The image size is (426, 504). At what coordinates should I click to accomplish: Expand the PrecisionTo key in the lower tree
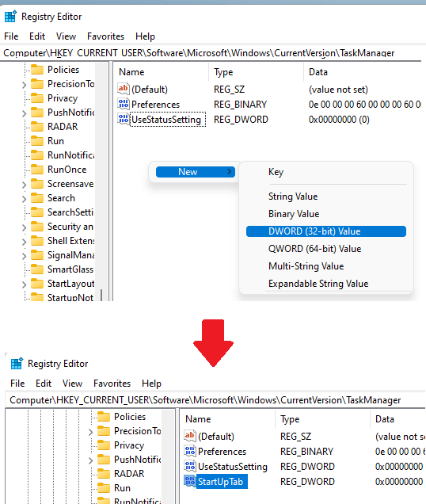(90, 433)
